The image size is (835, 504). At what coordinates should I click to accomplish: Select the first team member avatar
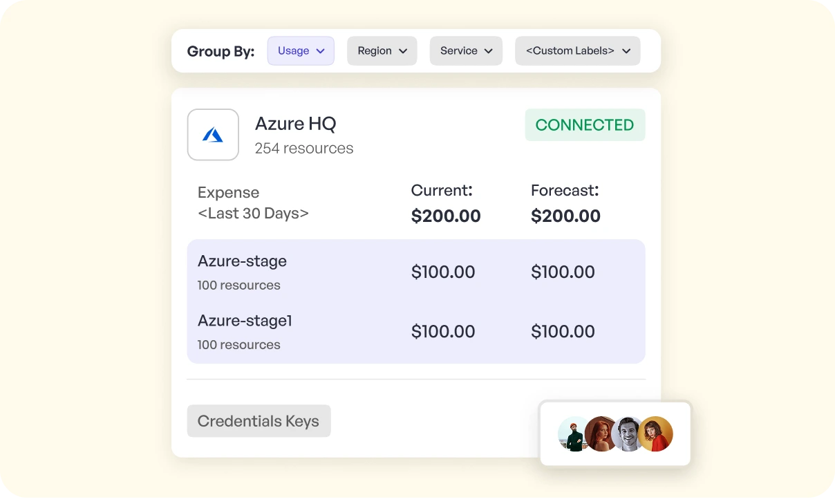coord(572,434)
